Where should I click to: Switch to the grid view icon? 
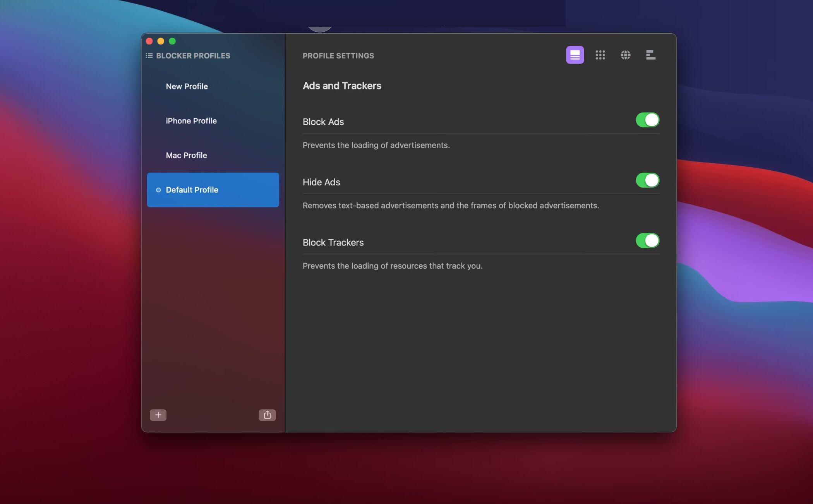pos(600,55)
